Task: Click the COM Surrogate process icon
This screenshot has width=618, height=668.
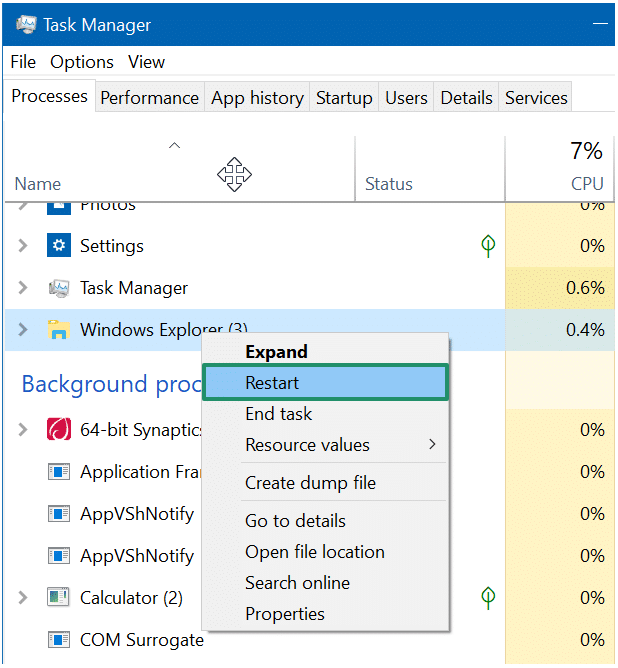Action: [59, 639]
